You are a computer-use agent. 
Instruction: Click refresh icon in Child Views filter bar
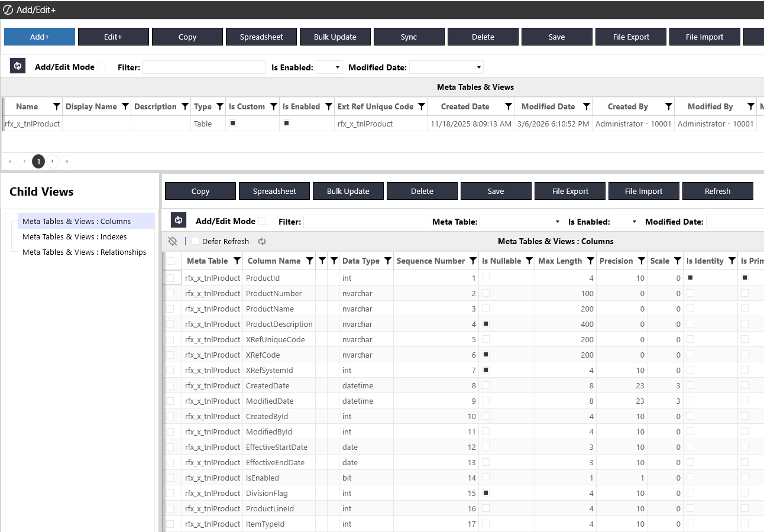click(x=179, y=220)
